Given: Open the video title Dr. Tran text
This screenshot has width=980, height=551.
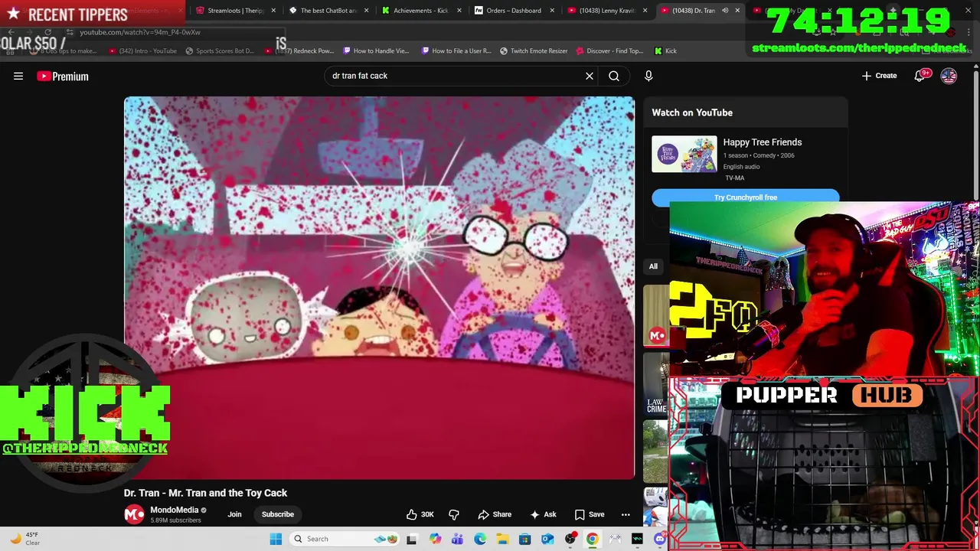Looking at the screenshot, I should [206, 493].
